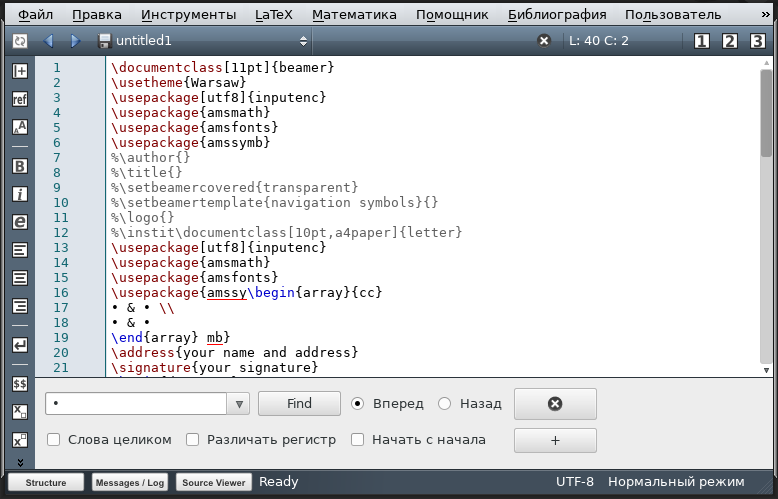Image resolution: width=778 pixels, height=499 pixels.
Task: Insert a reference with the ref icon
Action: click(x=20, y=99)
